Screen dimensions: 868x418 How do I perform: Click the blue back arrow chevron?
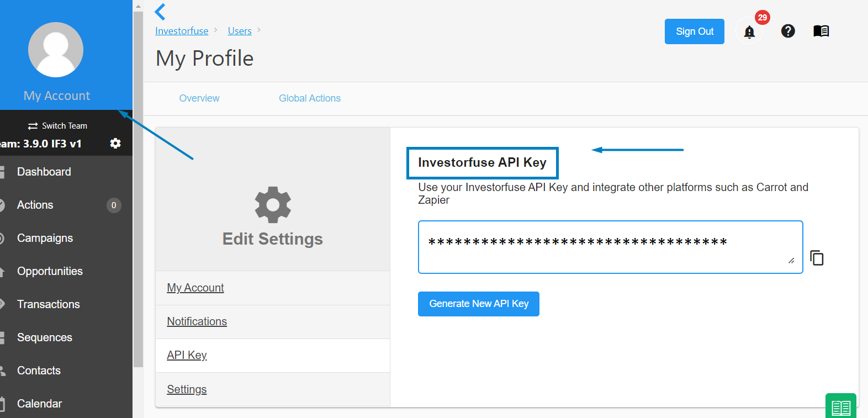160,12
